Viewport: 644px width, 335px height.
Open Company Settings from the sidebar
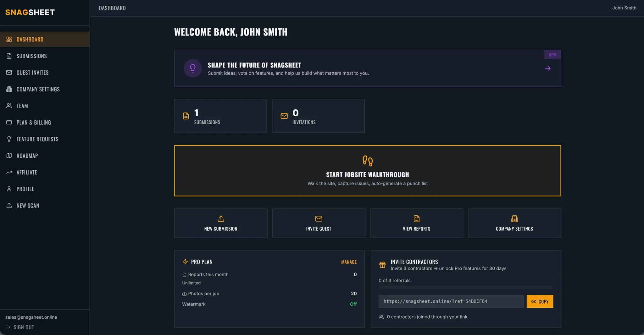45,89
